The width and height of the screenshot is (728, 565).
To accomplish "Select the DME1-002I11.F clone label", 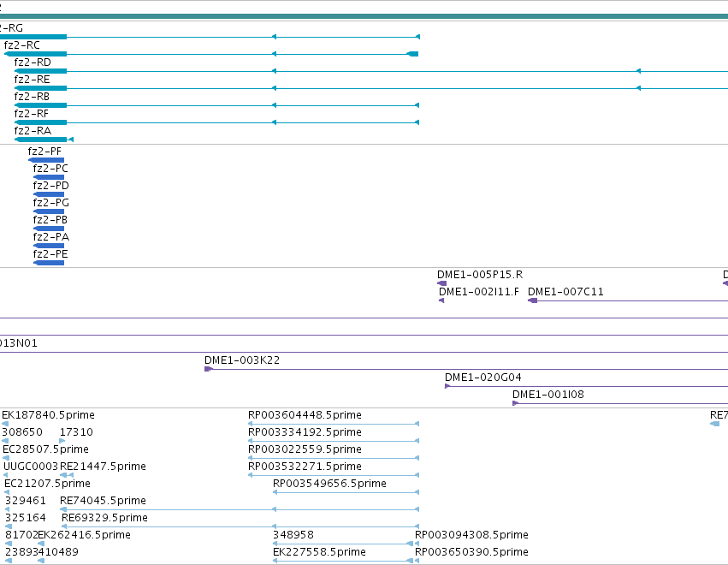I will (x=479, y=292).
